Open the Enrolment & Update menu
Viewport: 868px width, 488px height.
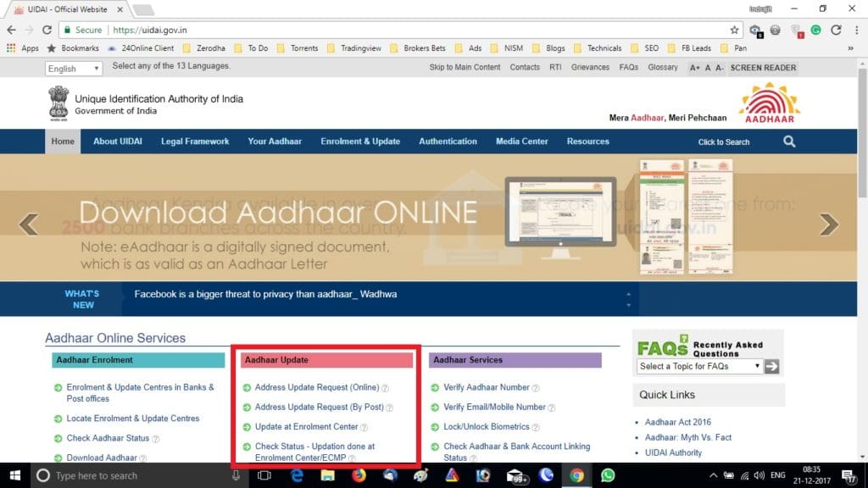tap(359, 141)
